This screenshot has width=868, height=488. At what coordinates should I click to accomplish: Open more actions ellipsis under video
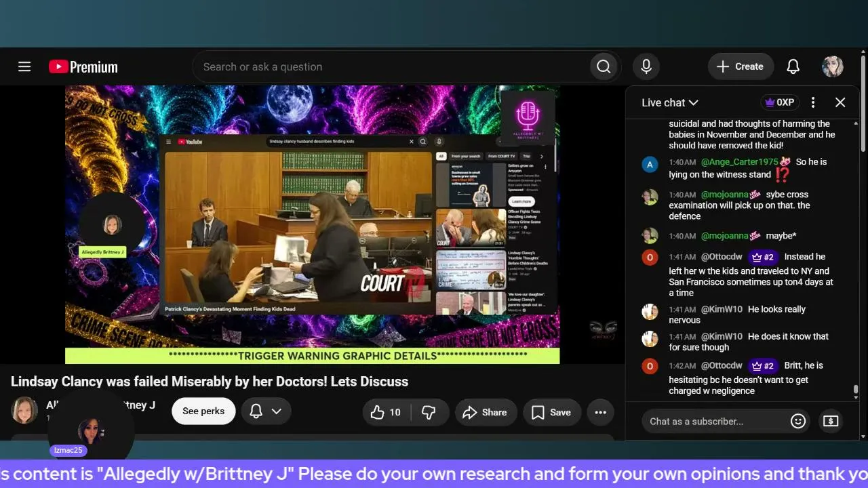pos(601,412)
